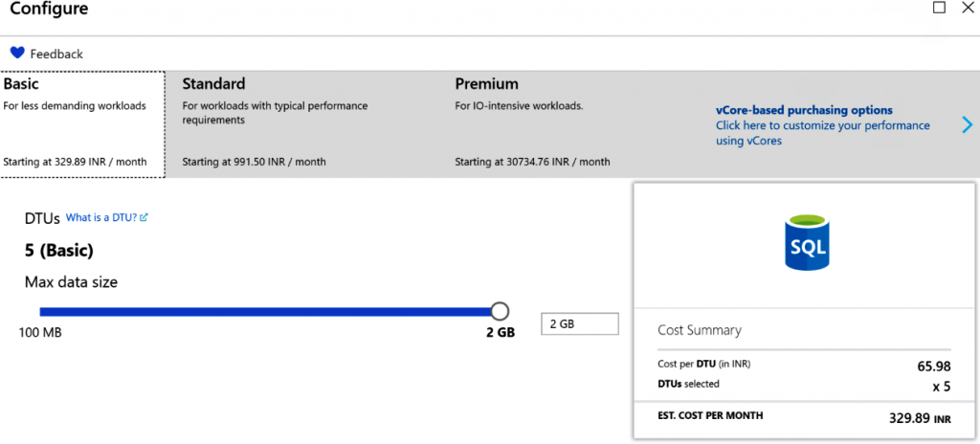Click the customize performance using vCores text
980x444 pixels.
tap(822, 133)
